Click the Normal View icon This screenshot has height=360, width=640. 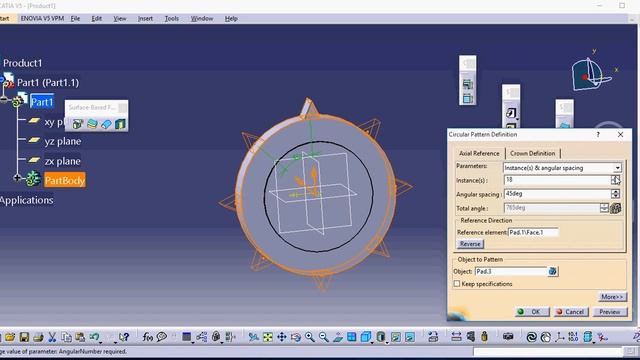pos(338,337)
